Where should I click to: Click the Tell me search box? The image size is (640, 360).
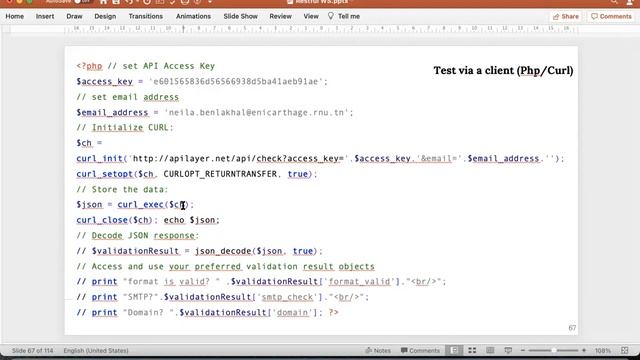click(x=344, y=16)
